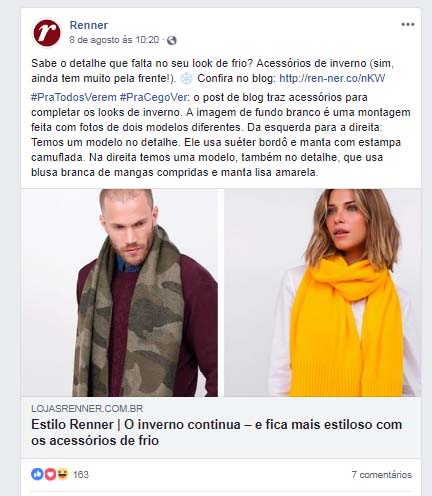Open the Renner page name link
Screen dimensions: 432x496
[89, 25]
